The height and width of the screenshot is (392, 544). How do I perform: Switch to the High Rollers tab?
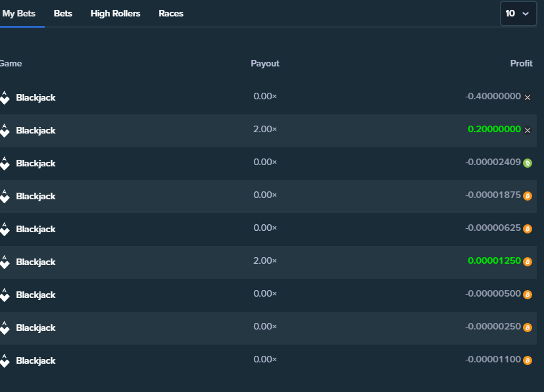115,13
